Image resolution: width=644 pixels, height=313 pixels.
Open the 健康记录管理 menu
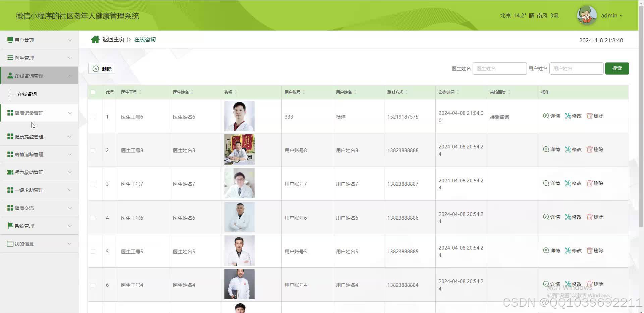point(29,113)
